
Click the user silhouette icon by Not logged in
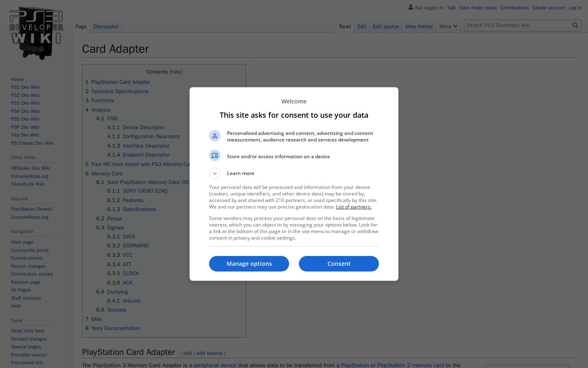411,7
